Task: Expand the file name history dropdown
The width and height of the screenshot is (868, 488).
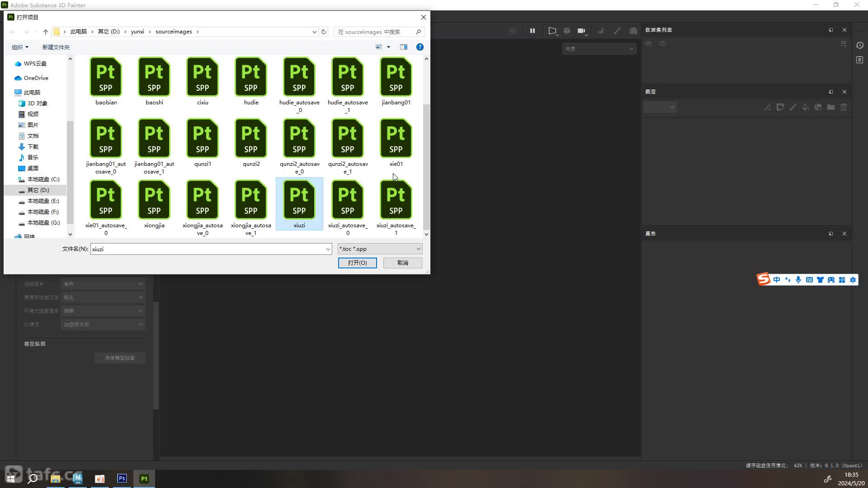Action: click(x=328, y=249)
